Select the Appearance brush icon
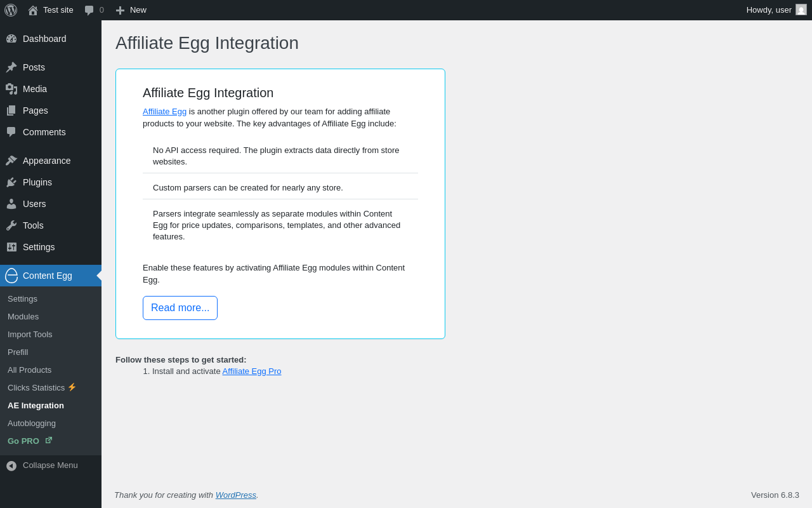The height and width of the screenshot is (508, 812). point(11,161)
